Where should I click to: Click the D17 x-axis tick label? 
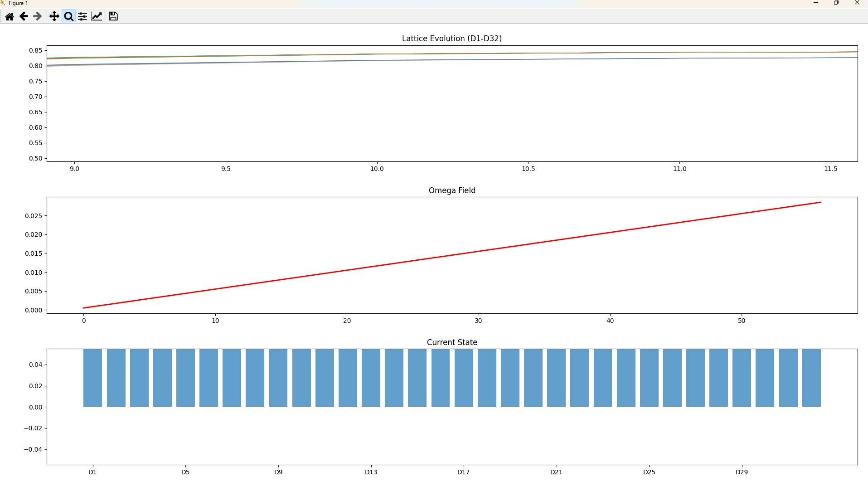(x=463, y=472)
